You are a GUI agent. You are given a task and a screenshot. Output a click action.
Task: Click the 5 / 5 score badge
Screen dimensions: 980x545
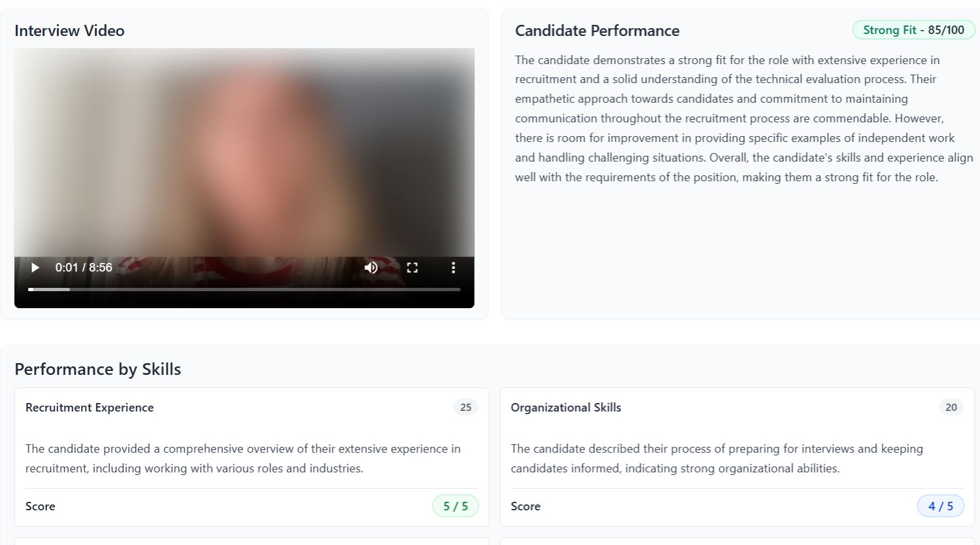point(456,505)
